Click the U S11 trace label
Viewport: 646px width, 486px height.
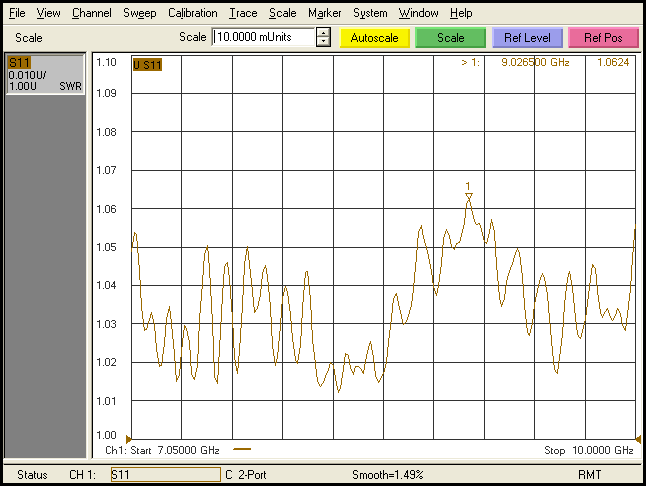pos(147,65)
